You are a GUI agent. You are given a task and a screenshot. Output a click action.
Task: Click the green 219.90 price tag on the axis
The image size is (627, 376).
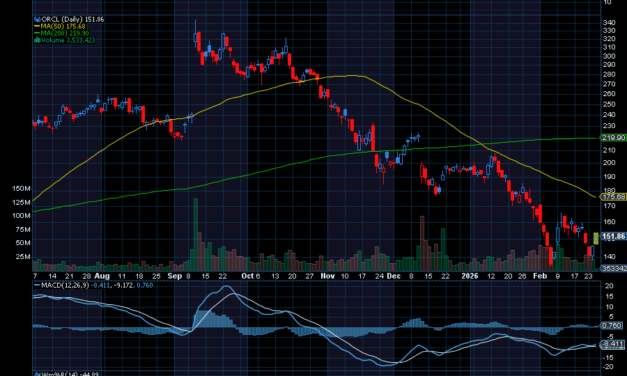613,138
